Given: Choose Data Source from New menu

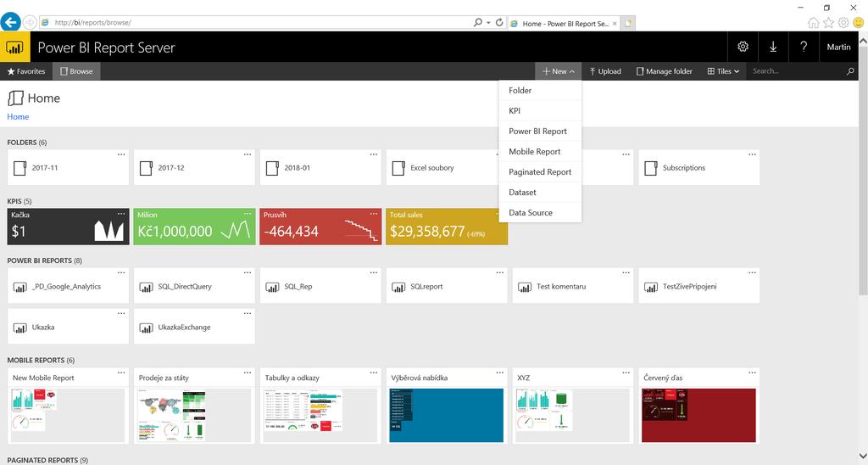Looking at the screenshot, I should [x=540, y=213].
